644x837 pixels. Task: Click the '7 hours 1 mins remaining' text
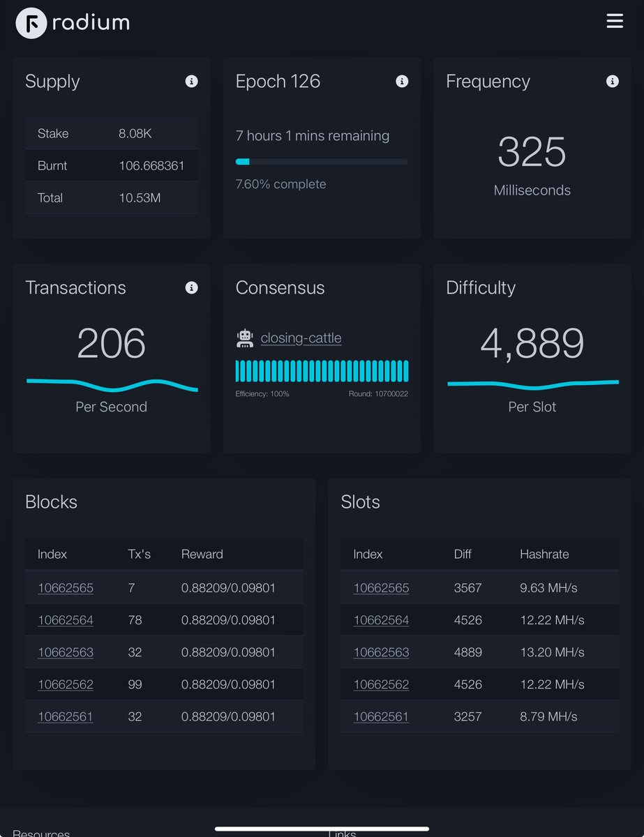313,136
